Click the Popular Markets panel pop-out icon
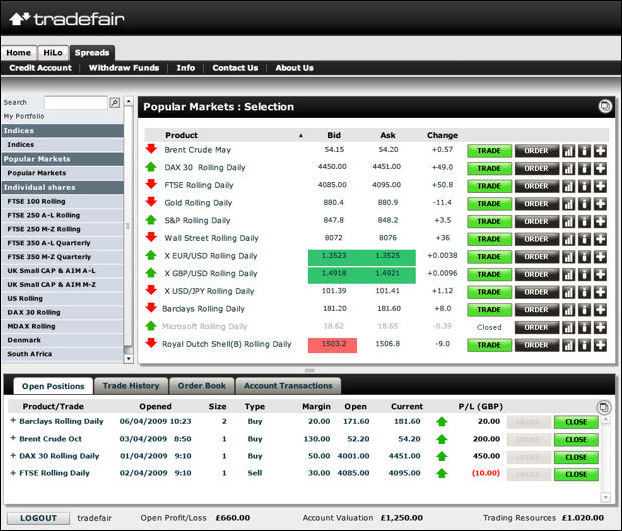 (x=604, y=106)
